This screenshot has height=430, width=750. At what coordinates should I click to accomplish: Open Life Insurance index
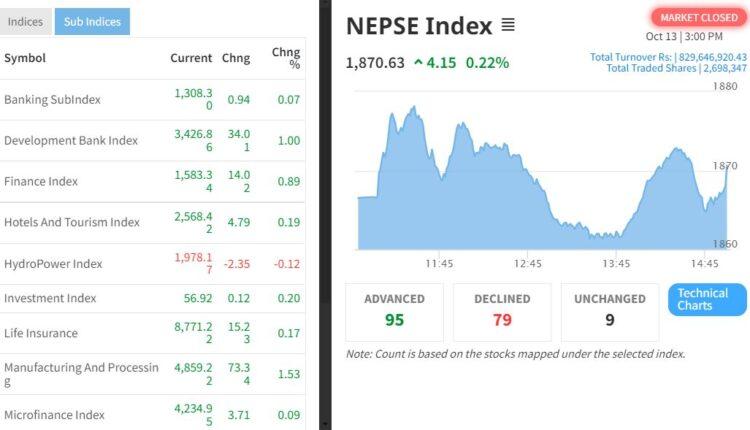coord(41,333)
